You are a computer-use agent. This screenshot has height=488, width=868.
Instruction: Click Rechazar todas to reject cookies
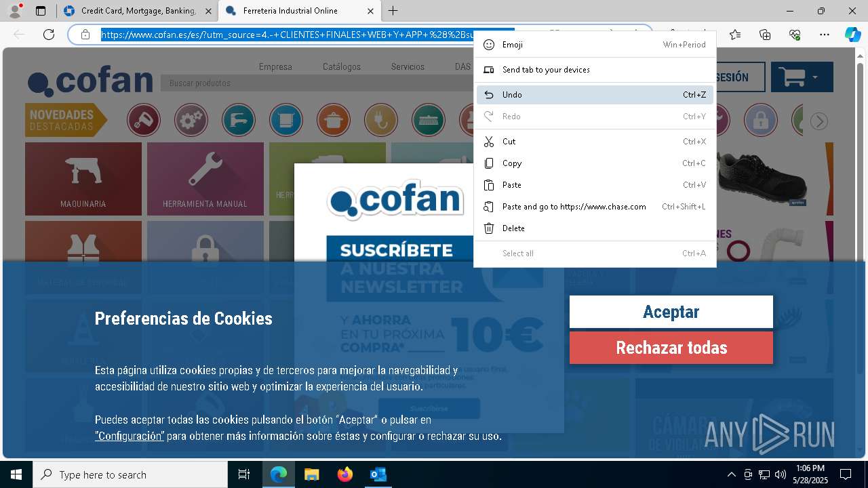tap(671, 348)
